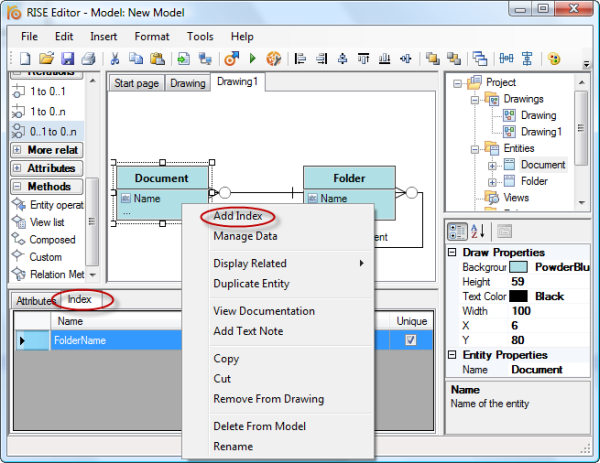Click the green play arrow toolbar icon
The width and height of the screenshot is (600, 463).
click(252, 59)
